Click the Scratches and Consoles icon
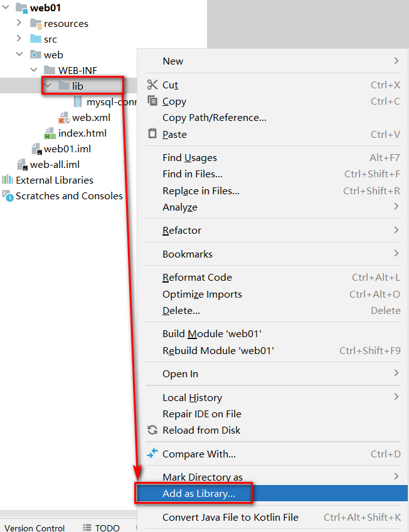The image size is (409, 532). point(8,196)
